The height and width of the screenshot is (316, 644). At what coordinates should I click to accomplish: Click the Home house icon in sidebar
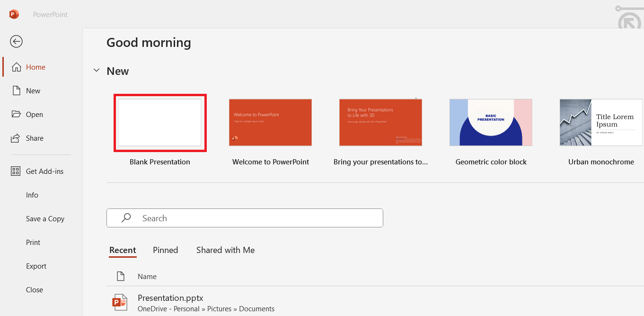tap(17, 67)
